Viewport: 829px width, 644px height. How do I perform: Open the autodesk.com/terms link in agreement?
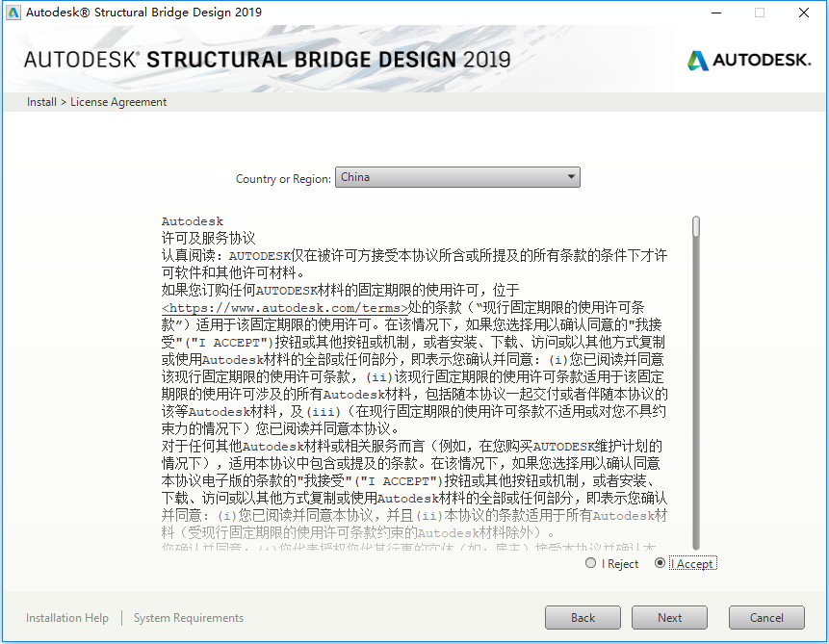286,308
